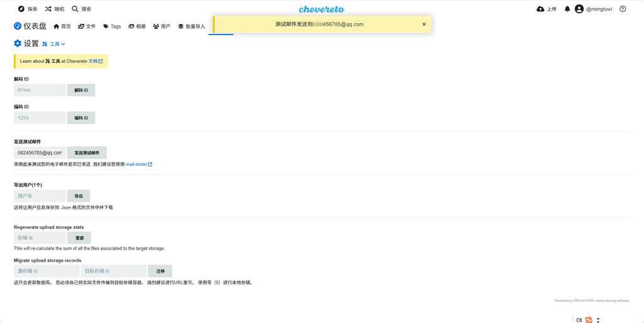Click the Dashboard gauge icon
Image resolution: width=644 pixels, height=323 pixels.
[17, 26]
